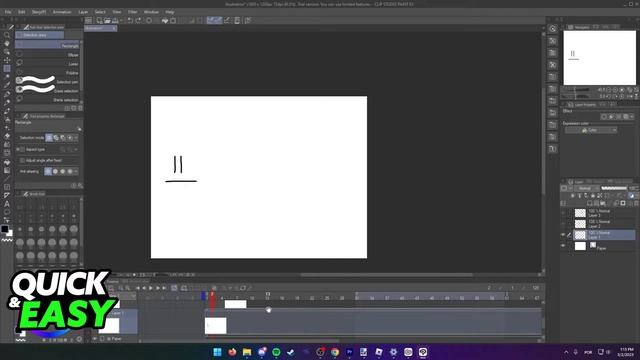Collapse the Sub tool palette header
Screen dimensions: 640x360
[x=18, y=27]
